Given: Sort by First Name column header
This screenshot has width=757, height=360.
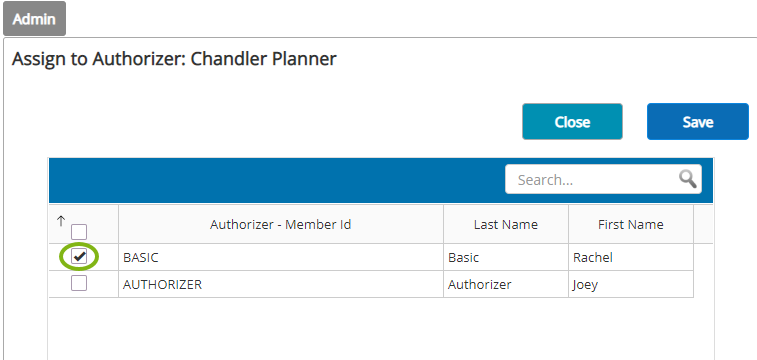Looking at the screenshot, I should (x=631, y=224).
